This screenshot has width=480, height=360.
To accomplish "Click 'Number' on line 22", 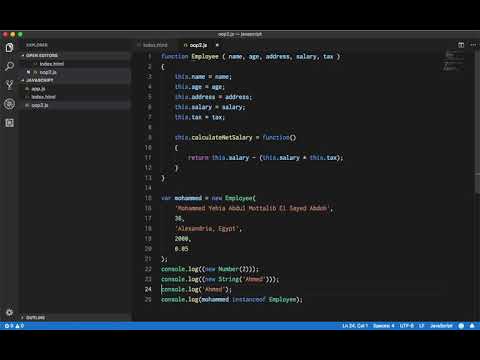I will 228,269.
